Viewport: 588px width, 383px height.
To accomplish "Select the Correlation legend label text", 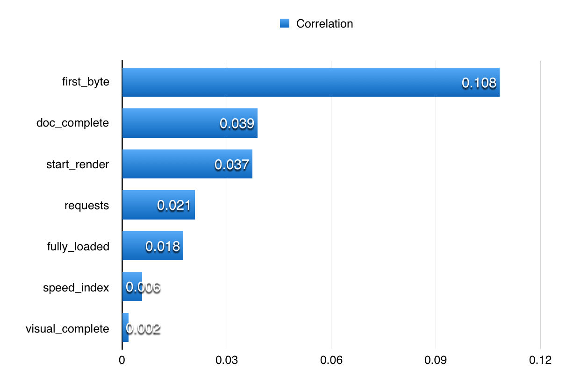I will [x=324, y=24].
